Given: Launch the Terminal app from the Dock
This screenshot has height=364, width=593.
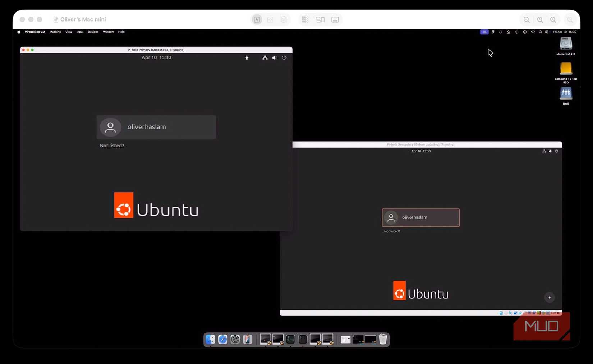Looking at the screenshot, I should [302, 339].
